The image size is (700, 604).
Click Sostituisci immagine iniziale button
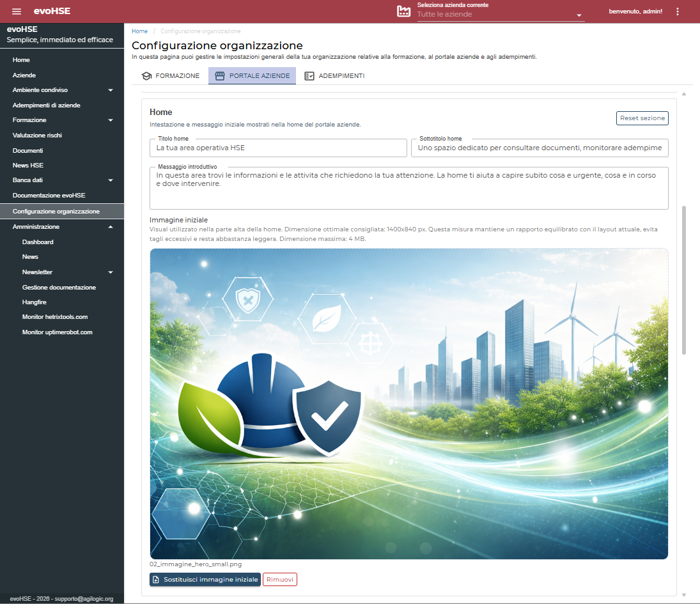click(x=205, y=580)
